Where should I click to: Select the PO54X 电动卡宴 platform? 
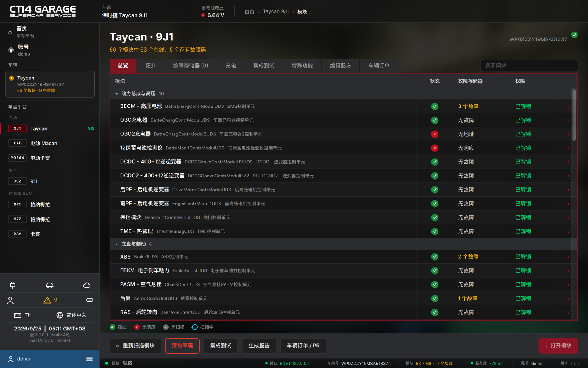pos(50,158)
